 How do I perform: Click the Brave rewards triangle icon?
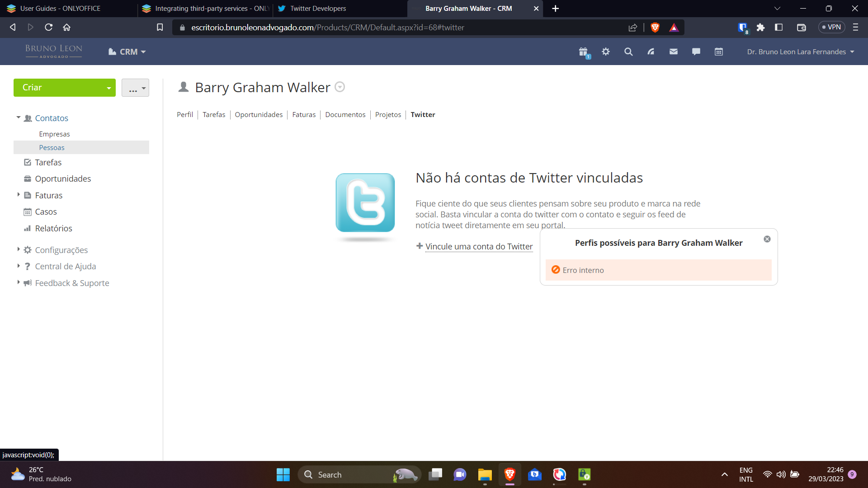[x=674, y=28]
